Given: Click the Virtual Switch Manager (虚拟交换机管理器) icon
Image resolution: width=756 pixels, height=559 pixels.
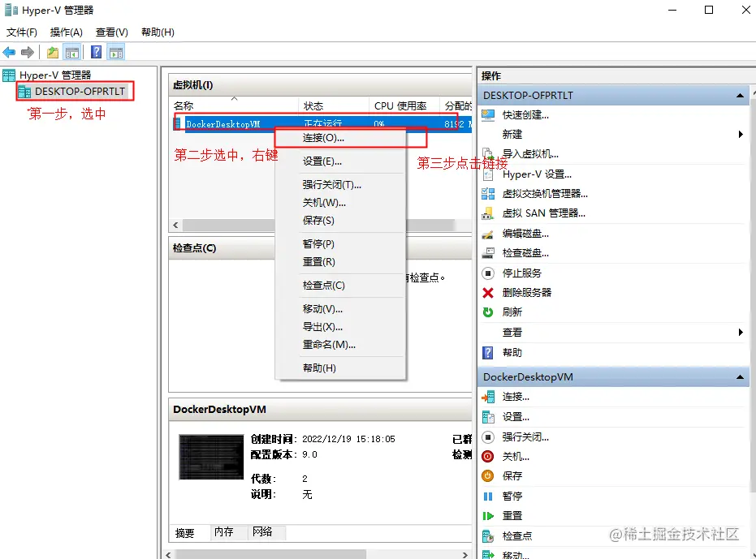Looking at the screenshot, I should tap(488, 194).
